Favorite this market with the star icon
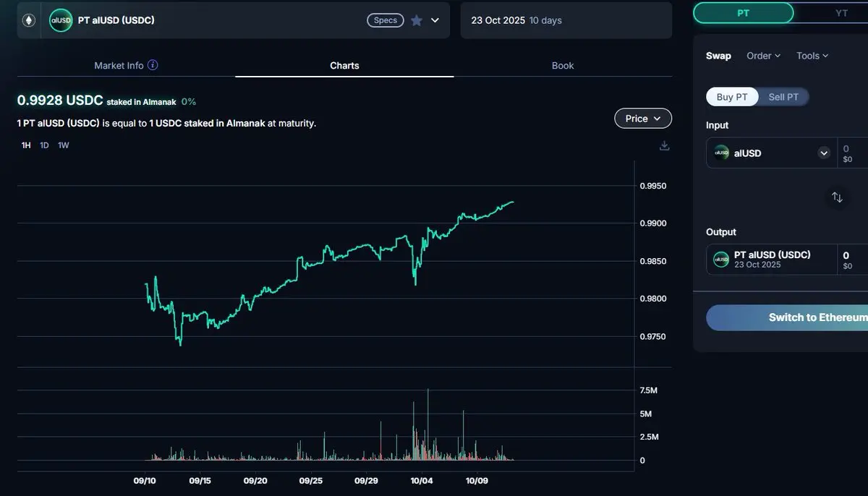 click(x=417, y=20)
